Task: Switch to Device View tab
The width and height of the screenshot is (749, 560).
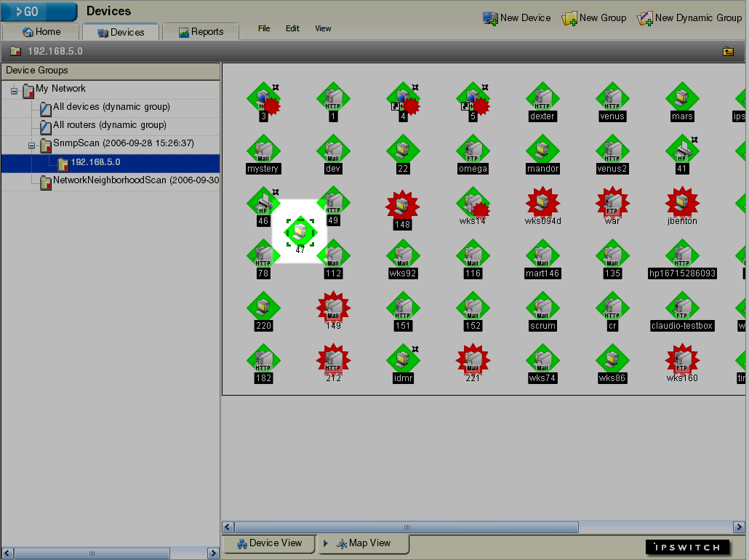Action: coord(269,543)
